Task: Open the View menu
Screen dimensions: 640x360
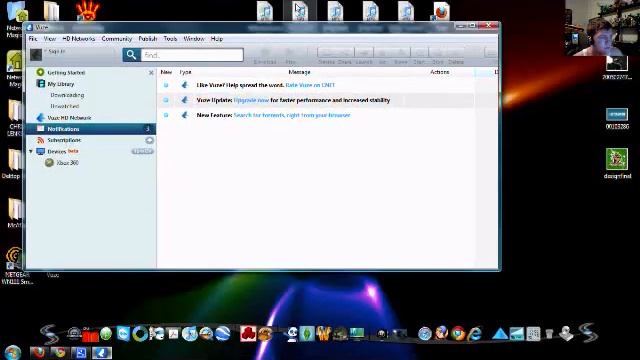Action: pos(50,39)
